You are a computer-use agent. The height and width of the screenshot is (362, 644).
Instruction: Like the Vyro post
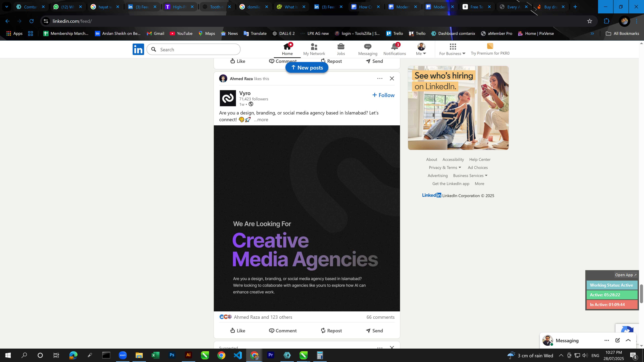point(237,330)
